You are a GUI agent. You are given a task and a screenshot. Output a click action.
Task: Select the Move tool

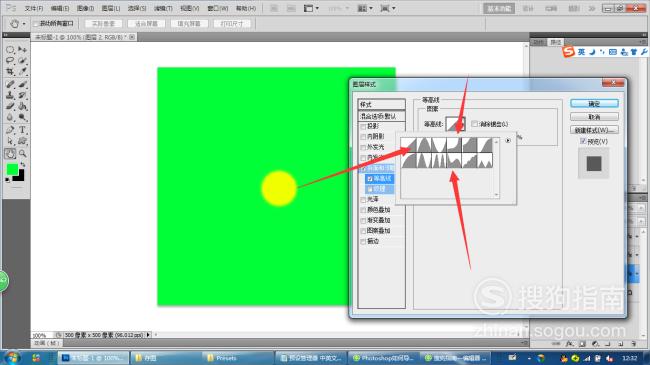pos(22,50)
